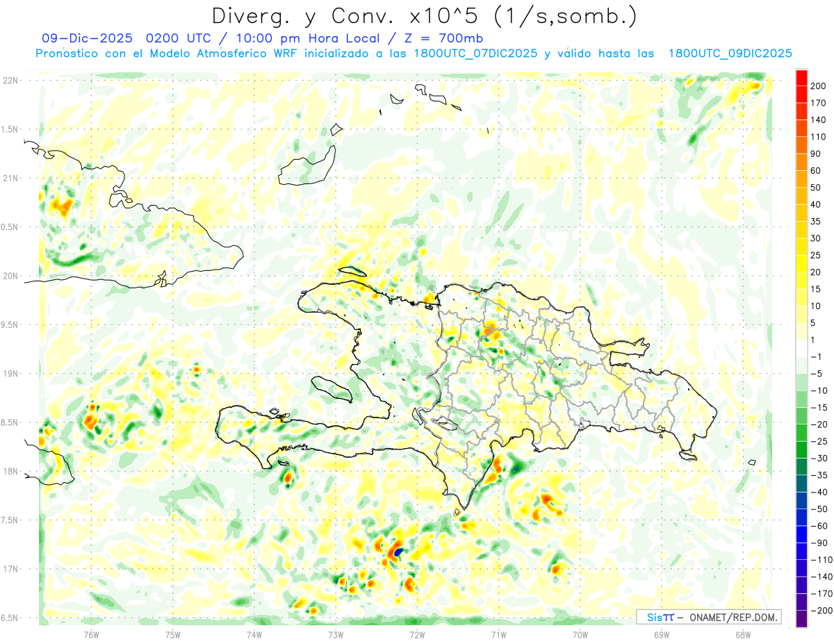
Task: Select the '1800UTC_09DIC2025' valid-until time
Action: (730, 53)
